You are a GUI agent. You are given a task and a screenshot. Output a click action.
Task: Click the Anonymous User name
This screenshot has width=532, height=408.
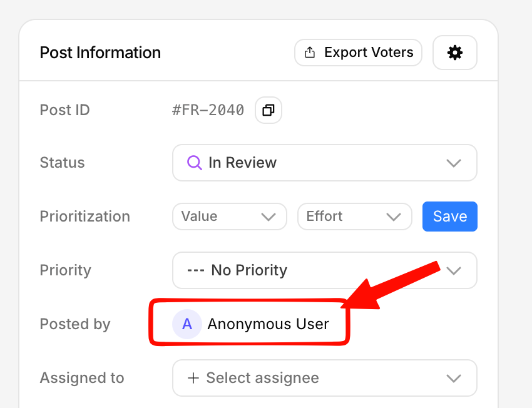[x=268, y=324]
